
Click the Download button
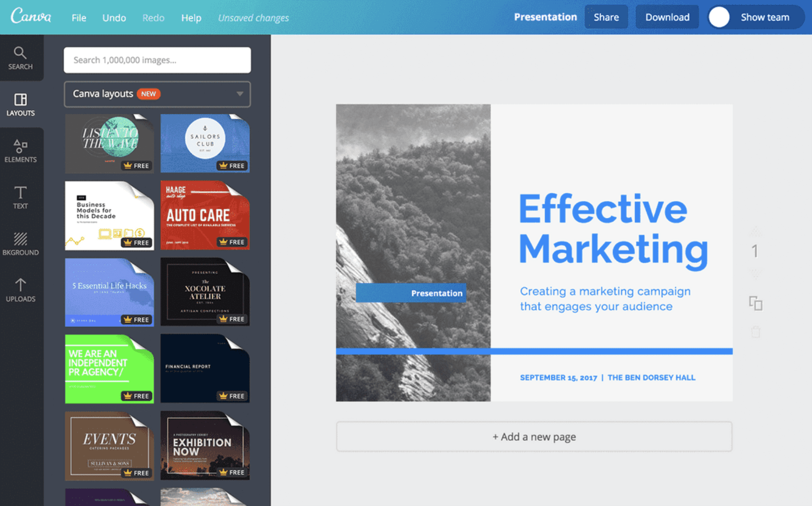667,17
